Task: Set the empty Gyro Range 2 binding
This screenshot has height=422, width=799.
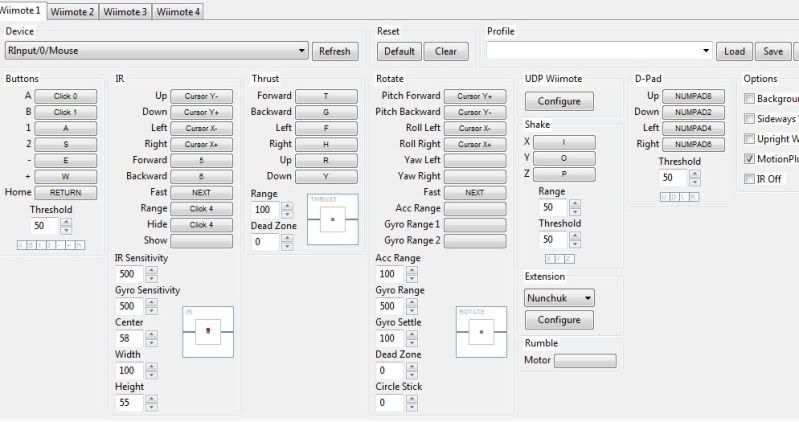Action: [475, 241]
